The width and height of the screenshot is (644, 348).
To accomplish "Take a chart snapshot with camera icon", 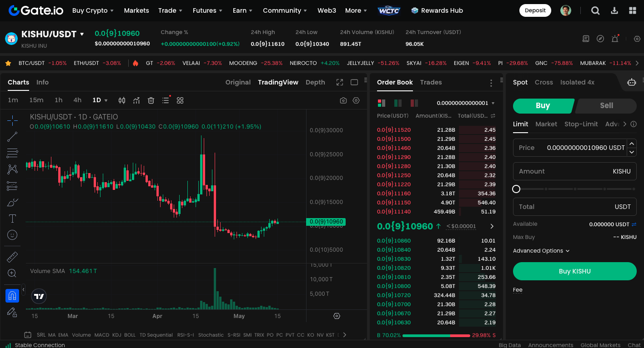I will 343,100.
